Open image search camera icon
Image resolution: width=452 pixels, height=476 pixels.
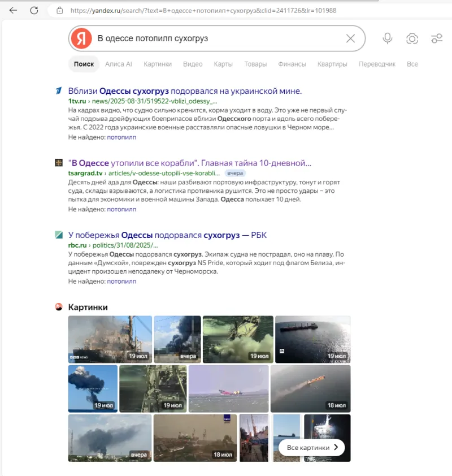pos(412,38)
